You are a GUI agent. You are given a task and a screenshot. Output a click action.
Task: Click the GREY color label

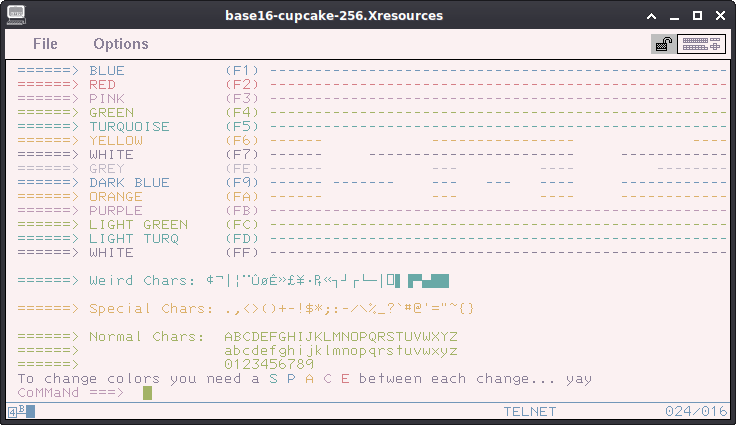(x=107, y=169)
